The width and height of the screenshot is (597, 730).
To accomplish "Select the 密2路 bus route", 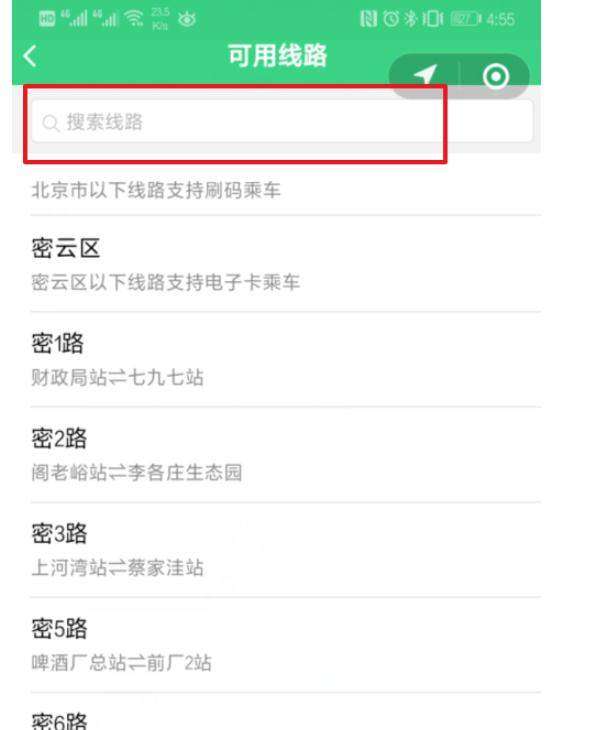I will coord(285,455).
